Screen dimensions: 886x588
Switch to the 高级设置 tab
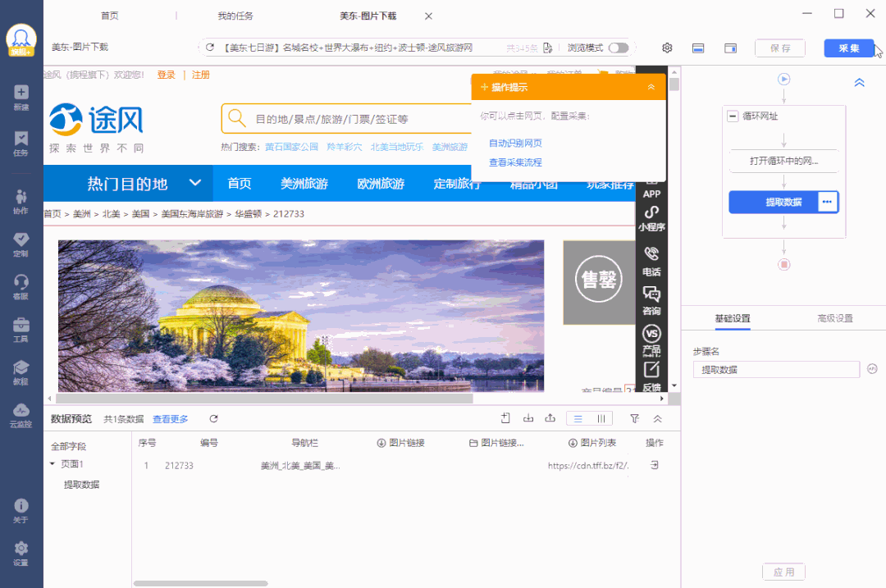[x=834, y=318]
